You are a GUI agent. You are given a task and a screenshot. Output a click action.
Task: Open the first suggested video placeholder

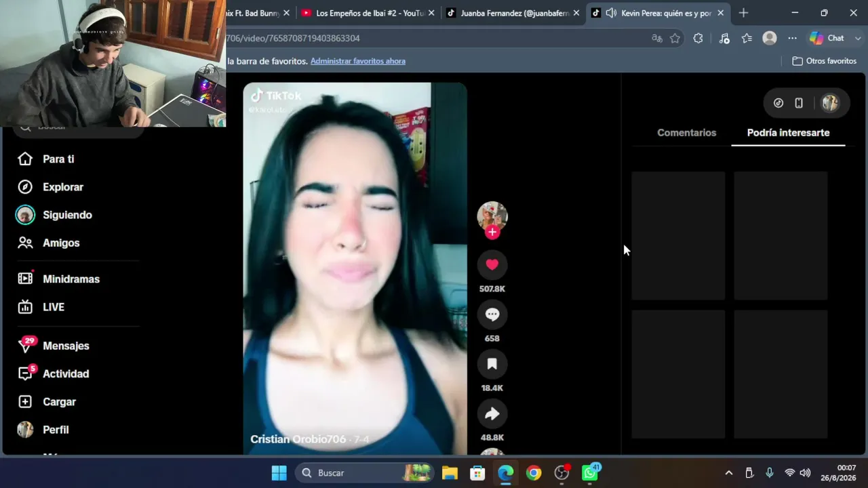pos(678,235)
